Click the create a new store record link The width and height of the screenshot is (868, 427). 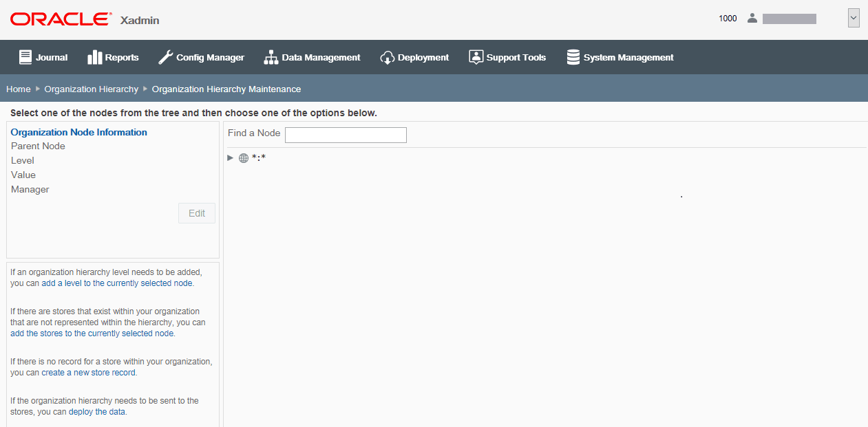(89, 372)
